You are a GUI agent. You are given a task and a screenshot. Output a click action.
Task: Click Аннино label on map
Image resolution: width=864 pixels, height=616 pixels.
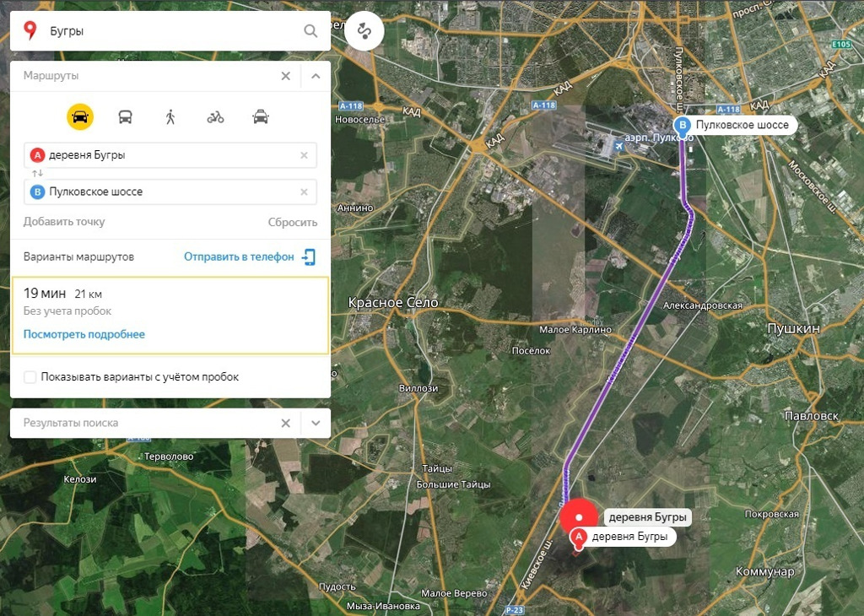coord(355,208)
